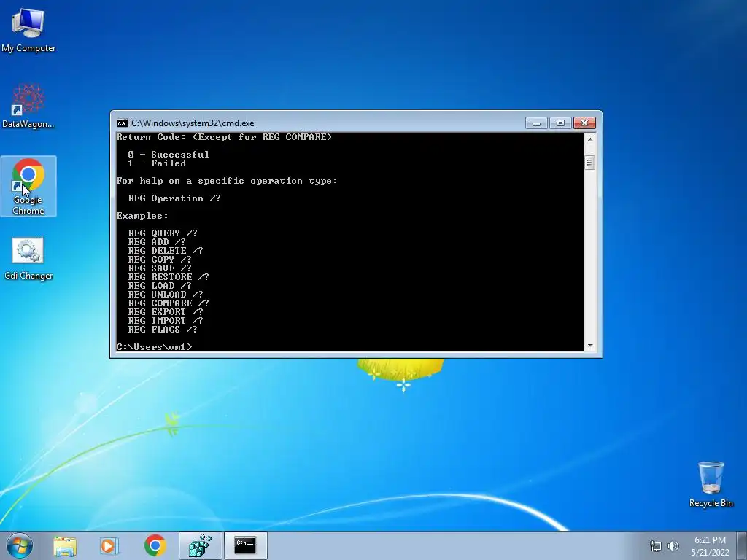The height and width of the screenshot is (560, 747).
Task: Minimize the cmd.exe window
Action: point(536,123)
